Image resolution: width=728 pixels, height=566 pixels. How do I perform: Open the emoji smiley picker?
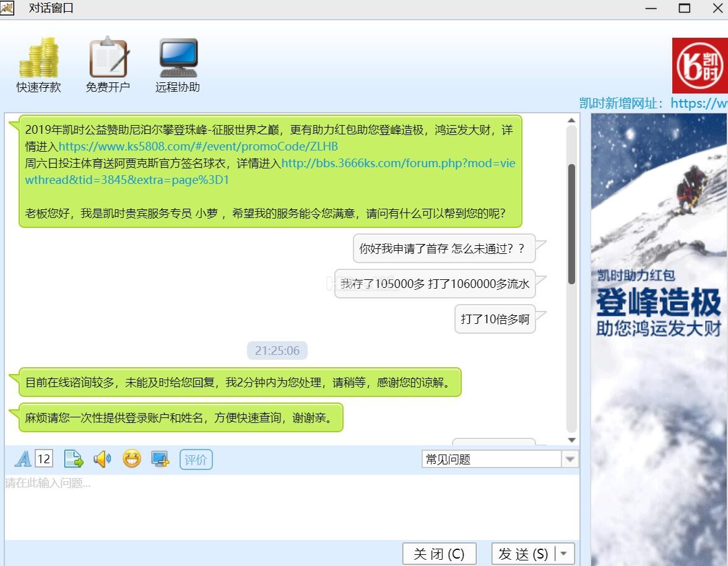click(131, 459)
